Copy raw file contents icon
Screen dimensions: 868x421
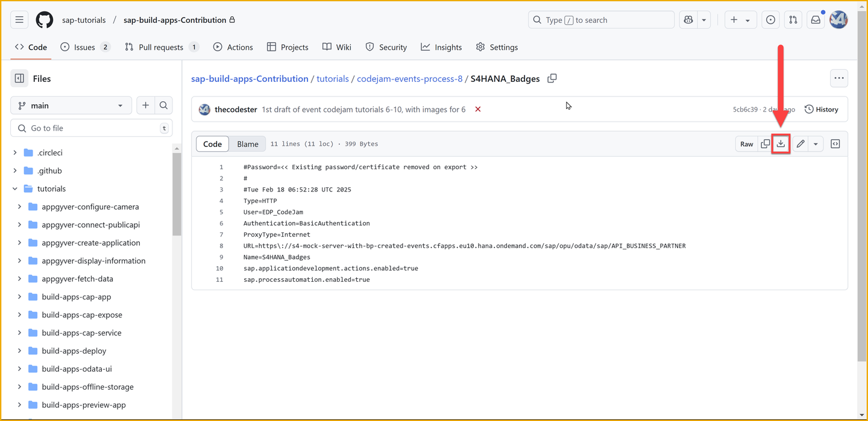766,144
